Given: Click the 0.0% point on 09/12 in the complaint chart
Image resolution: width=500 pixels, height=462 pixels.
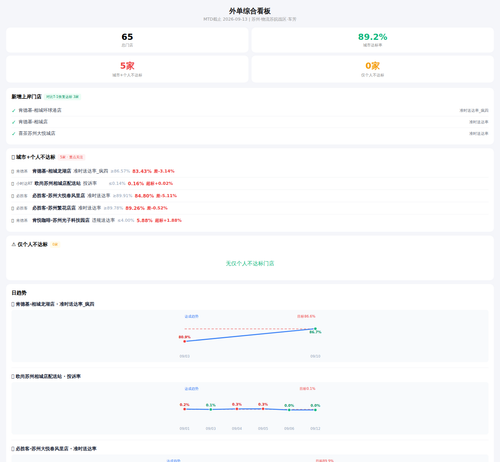Looking at the screenshot, I should click(315, 410).
